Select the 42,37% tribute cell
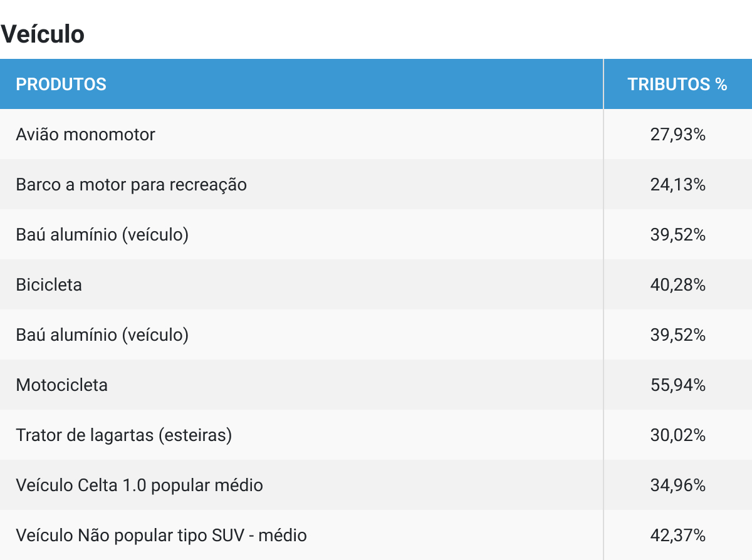The width and height of the screenshot is (752, 560). pyautogui.click(x=678, y=536)
